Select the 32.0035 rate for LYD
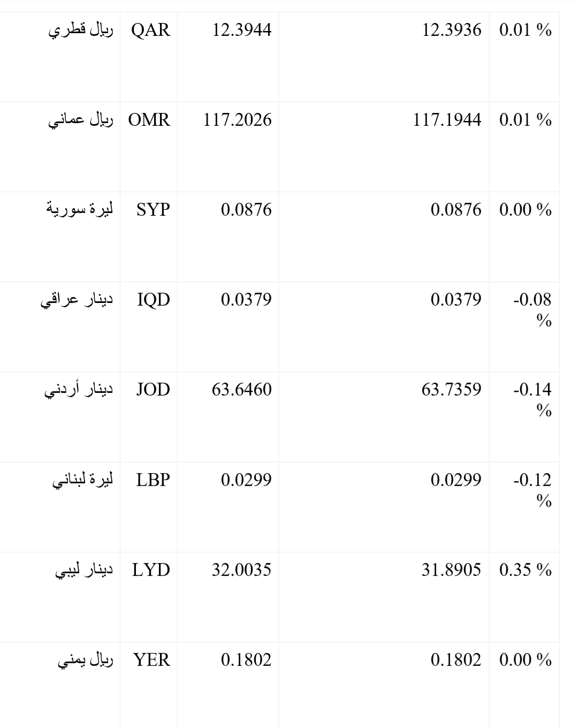This screenshot has height=728, width=578. (242, 570)
